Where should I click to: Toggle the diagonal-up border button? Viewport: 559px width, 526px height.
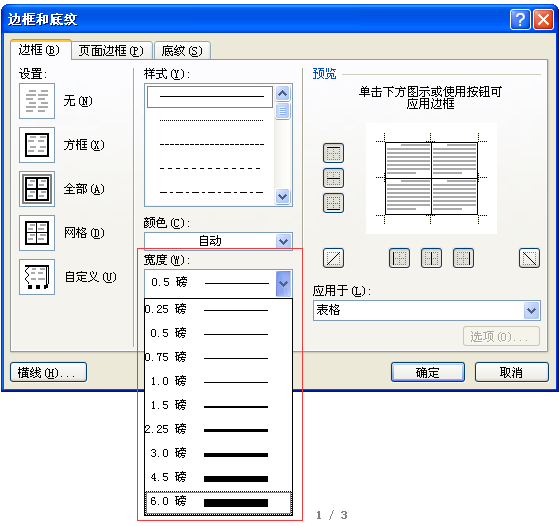[333, 258]
